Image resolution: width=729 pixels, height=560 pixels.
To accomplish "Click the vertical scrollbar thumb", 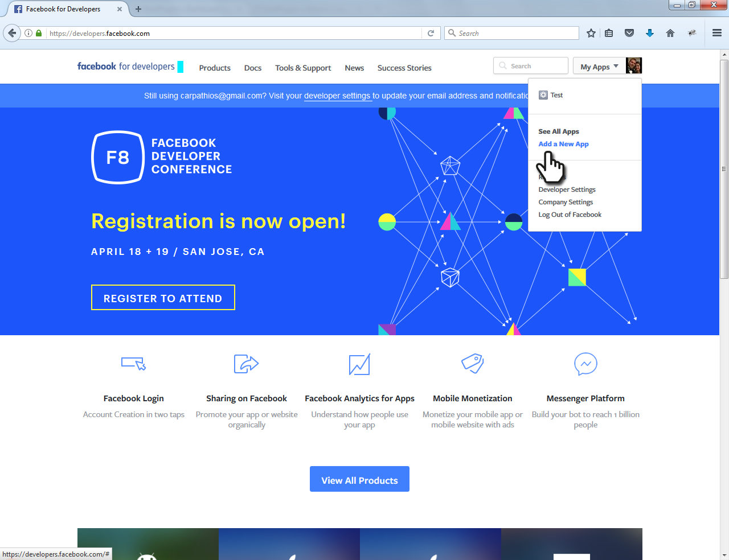I will point(724,169).
